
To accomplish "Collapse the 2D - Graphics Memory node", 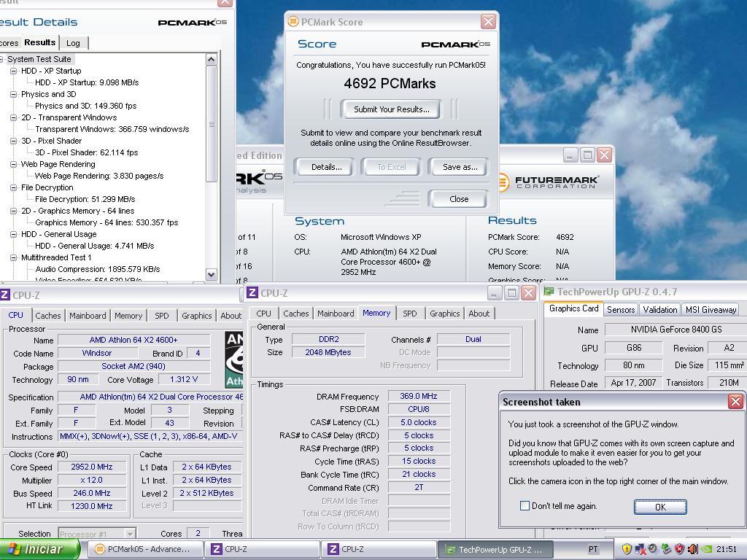I will click(14, 211).
